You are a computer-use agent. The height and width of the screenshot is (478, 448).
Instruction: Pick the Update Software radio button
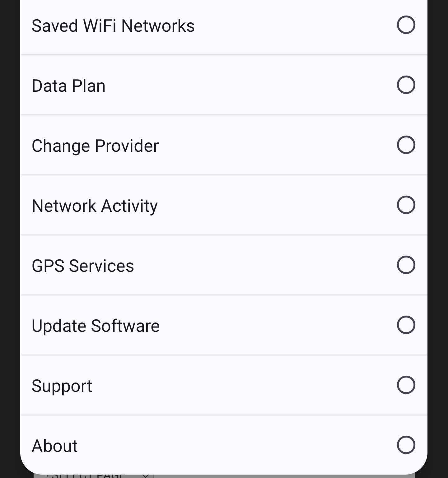(406, 325)
